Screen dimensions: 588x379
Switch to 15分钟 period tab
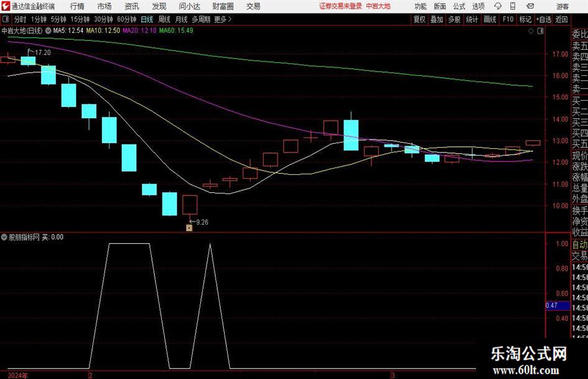coord(80,19)
